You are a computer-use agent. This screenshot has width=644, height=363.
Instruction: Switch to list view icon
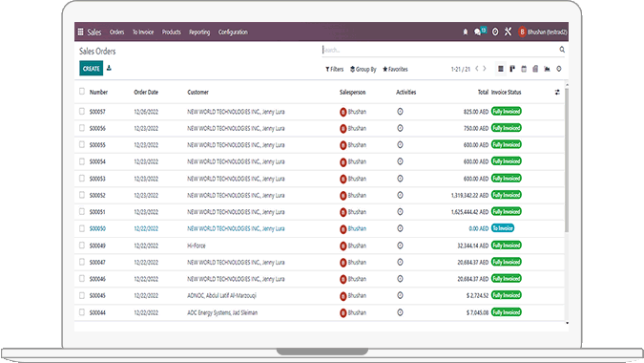pos(500,69)
